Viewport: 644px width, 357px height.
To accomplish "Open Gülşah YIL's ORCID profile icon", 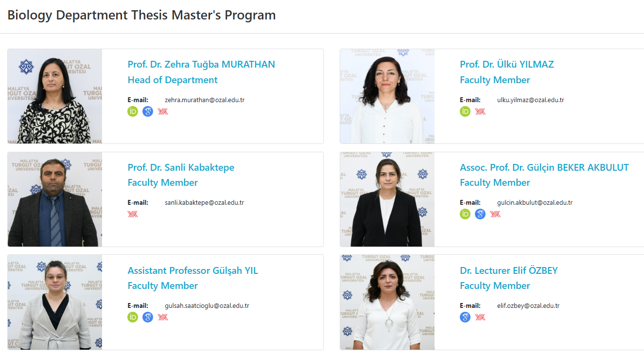I will point(133,317).
